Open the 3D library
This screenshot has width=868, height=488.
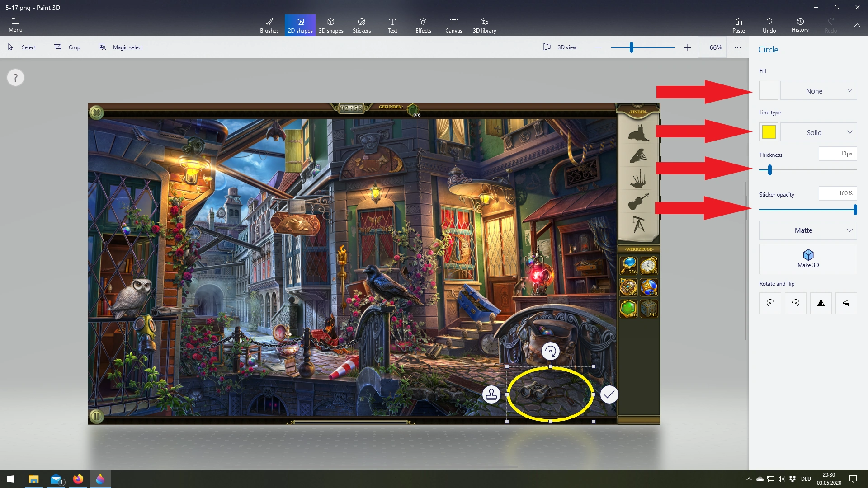coord(484,25)
